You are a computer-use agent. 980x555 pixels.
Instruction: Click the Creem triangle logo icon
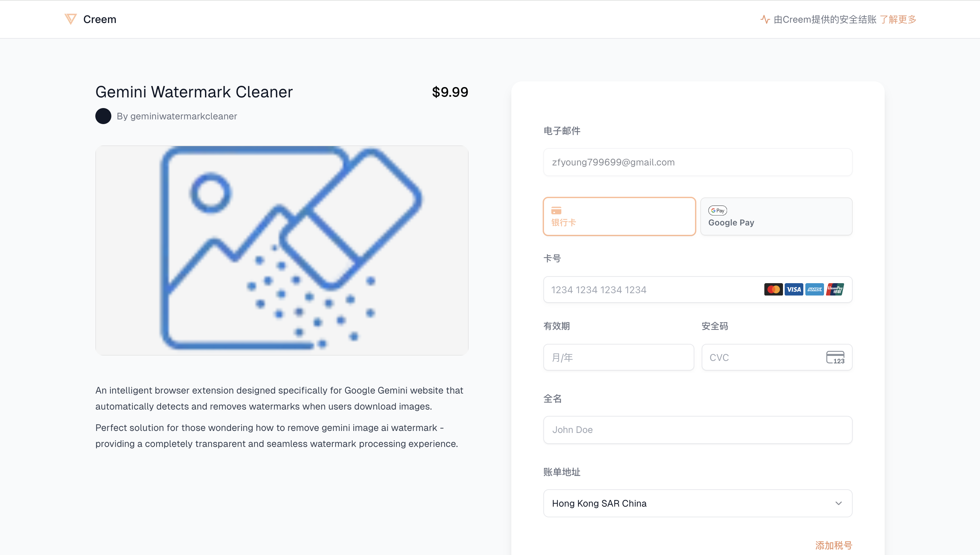click(70, 19)
